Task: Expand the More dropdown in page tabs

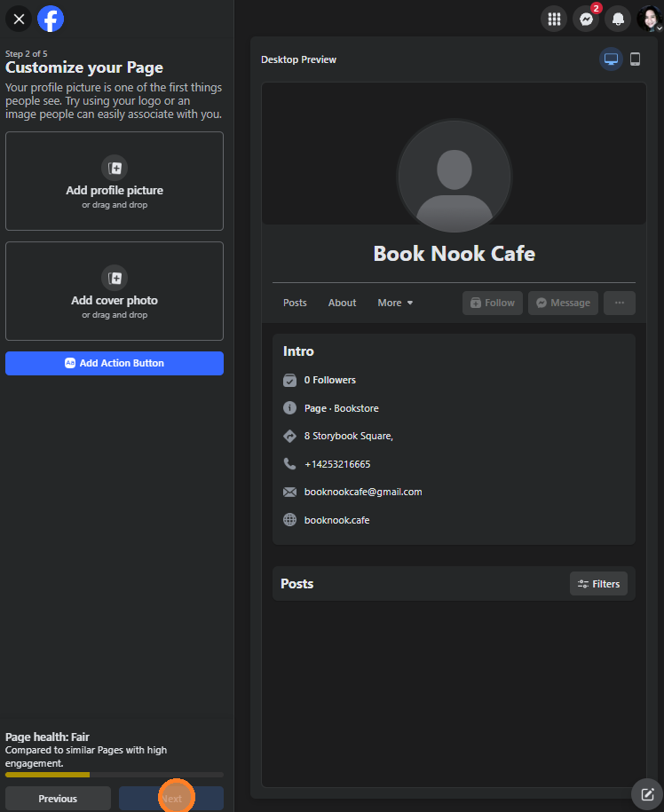Action: [x=395, y=303]
